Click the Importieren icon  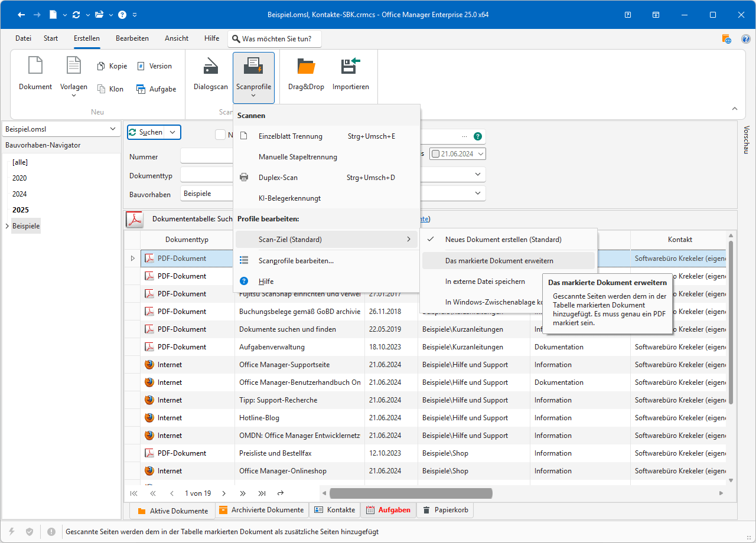tap(350, 66)
